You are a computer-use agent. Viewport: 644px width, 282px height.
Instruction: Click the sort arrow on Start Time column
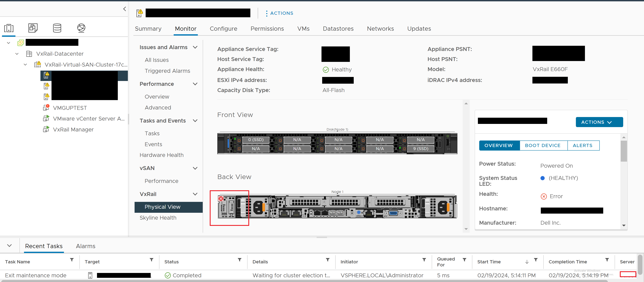[527, 262]
